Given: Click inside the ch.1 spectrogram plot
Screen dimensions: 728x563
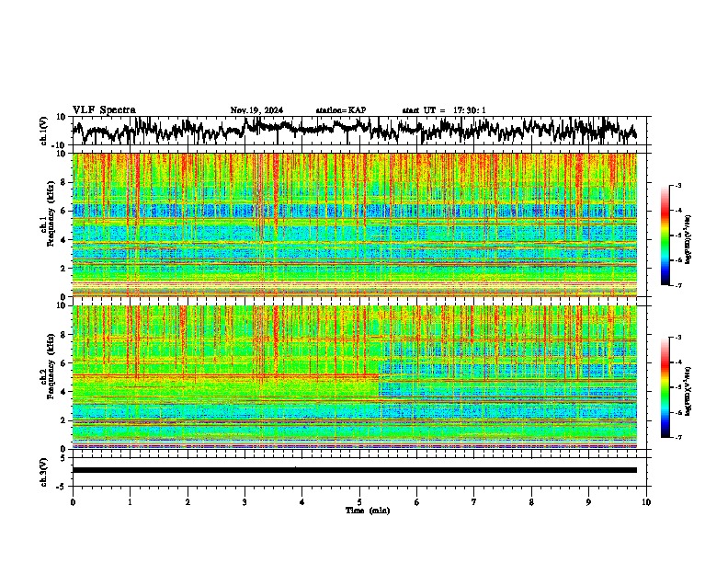Looking at the screenshot, I should 355,224.
